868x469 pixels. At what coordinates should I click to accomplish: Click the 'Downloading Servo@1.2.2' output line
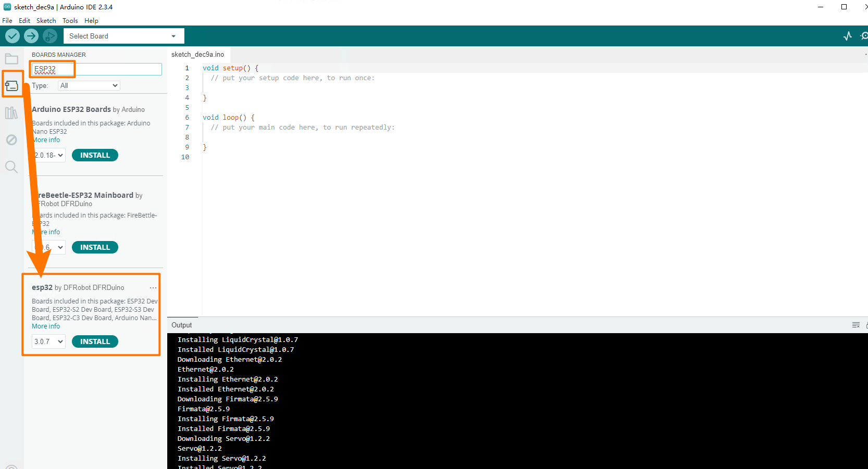pos(224,439)
